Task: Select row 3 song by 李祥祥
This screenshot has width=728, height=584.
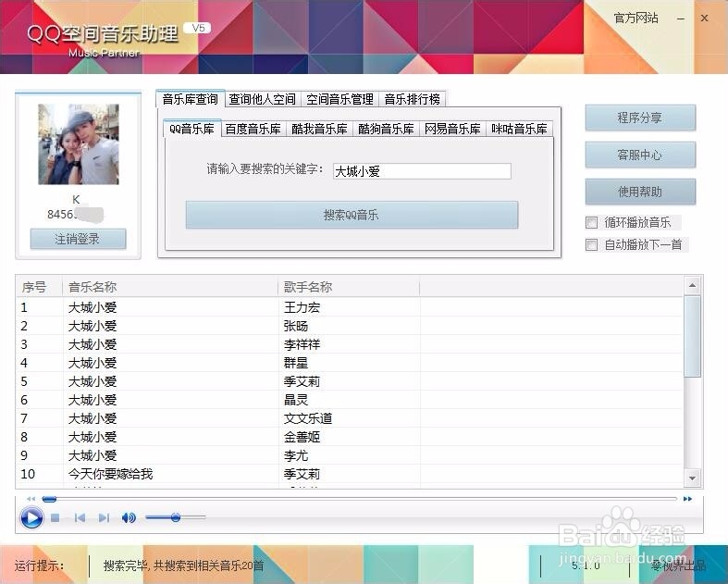Action: (350, 344)
